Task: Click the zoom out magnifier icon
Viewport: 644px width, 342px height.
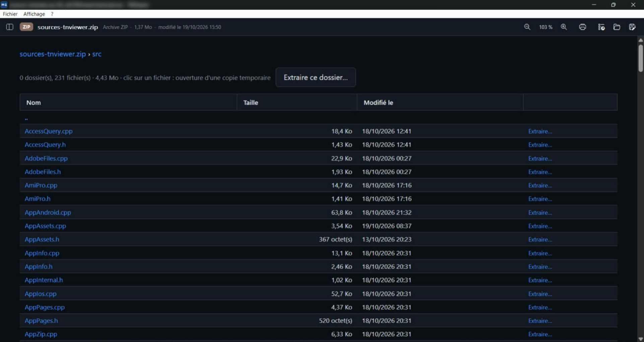Action: 527,27
